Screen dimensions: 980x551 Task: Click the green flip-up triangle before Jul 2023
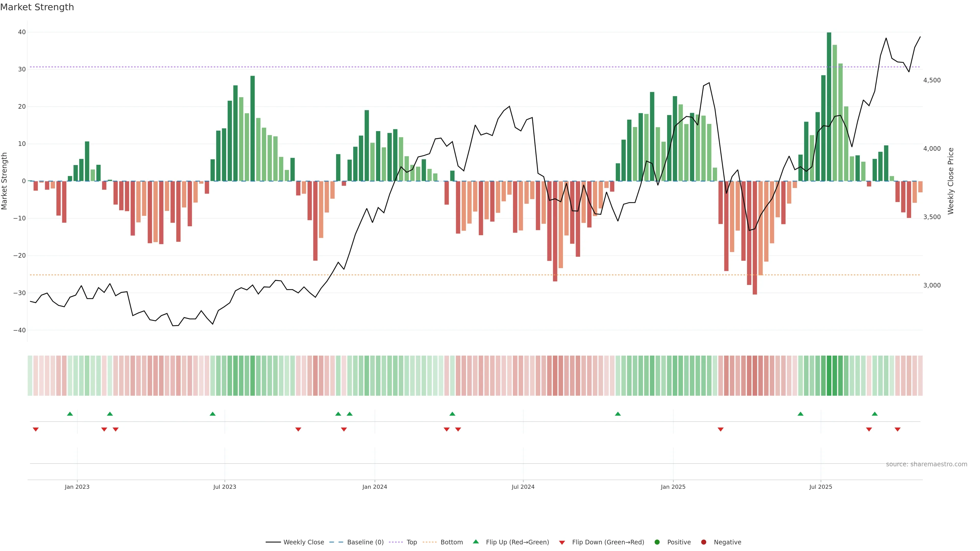tap(213, 414)
